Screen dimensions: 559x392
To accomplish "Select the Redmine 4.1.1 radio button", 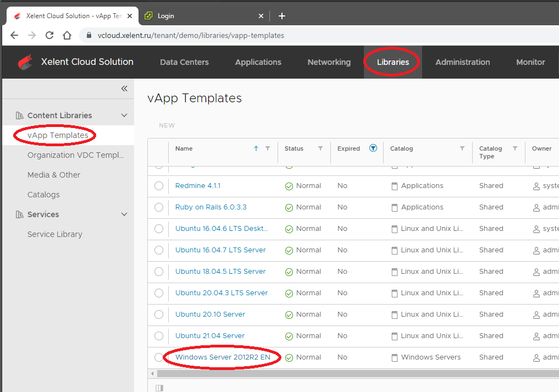I will point(159,186).
